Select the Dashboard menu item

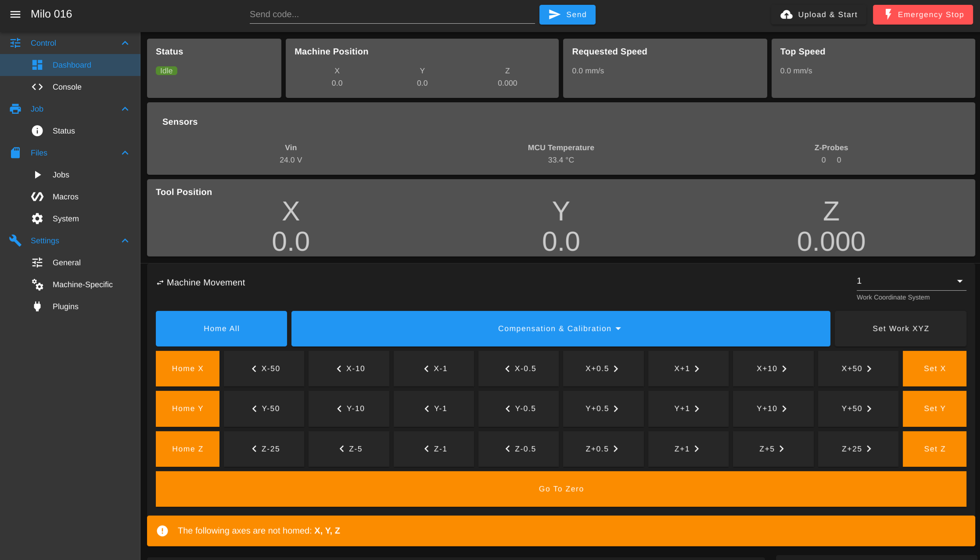pyautogui.click(x=72, y=65)
